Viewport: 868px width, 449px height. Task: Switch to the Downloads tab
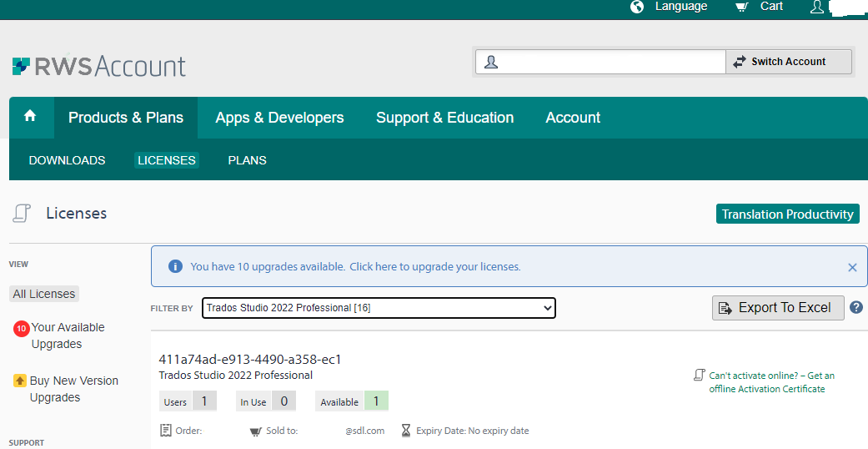coord(67,160)
